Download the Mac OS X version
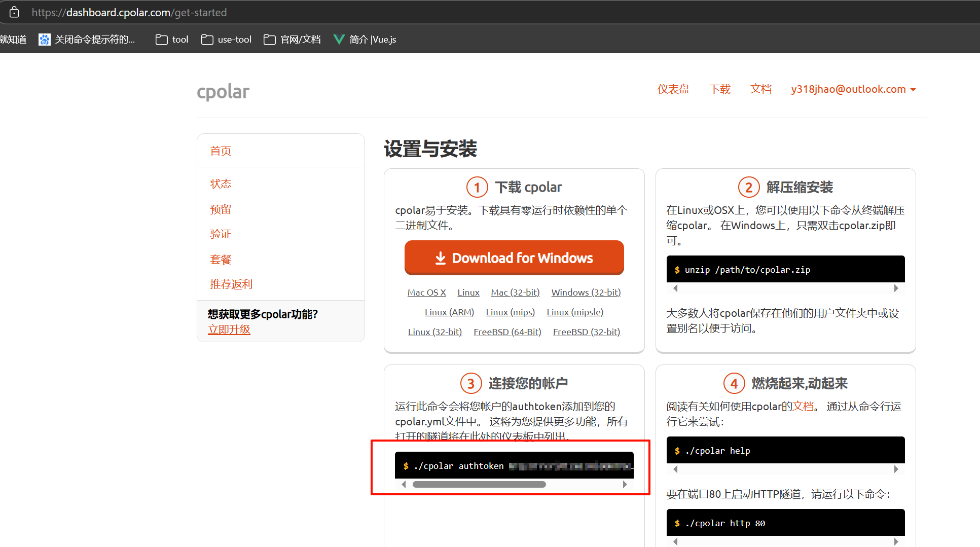This screenshot has height=547, width=980. 427,293
